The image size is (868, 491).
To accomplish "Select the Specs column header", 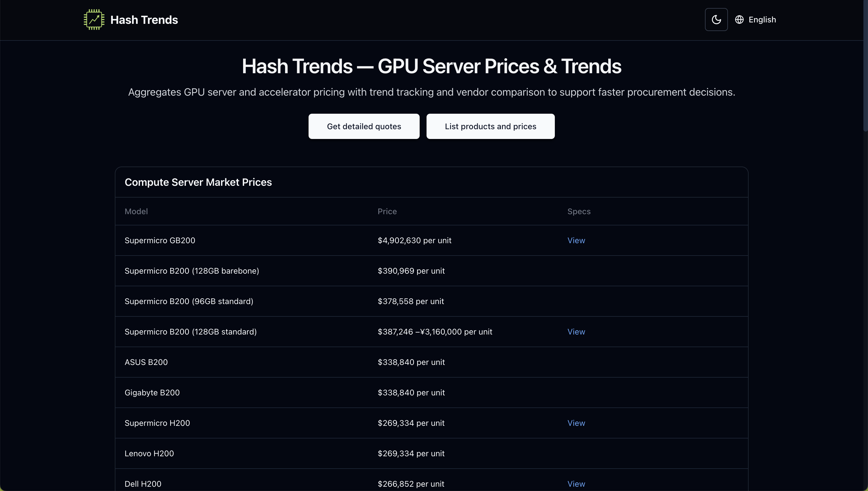I will point(578,211).
